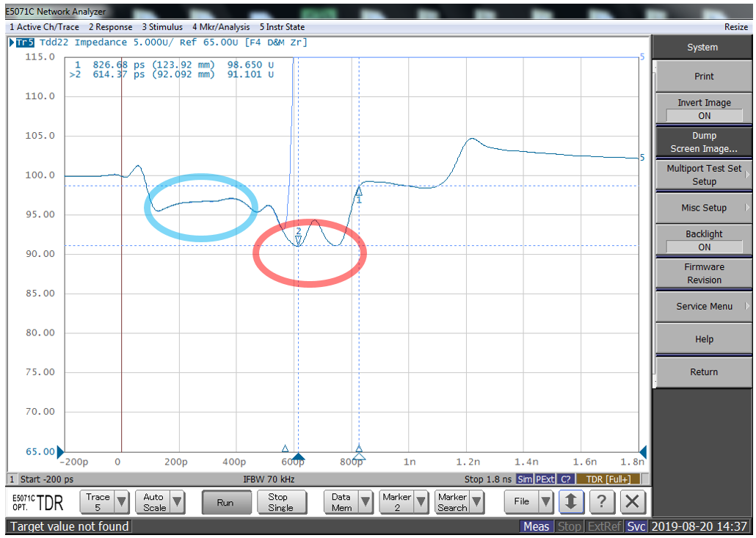Image resolution: width=756 pixels, height=538 pixels.
Task: Click the Print softkey
Action: click(703, 76)
